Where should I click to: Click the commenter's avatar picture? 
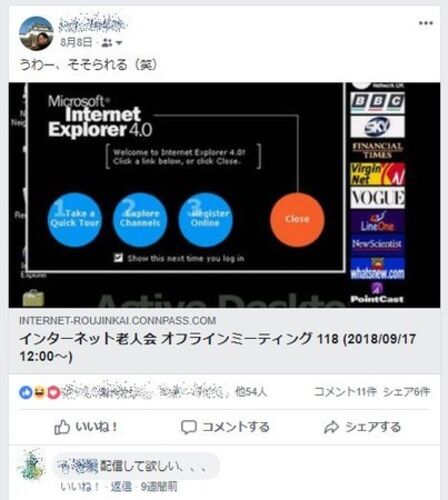point(32,465)
